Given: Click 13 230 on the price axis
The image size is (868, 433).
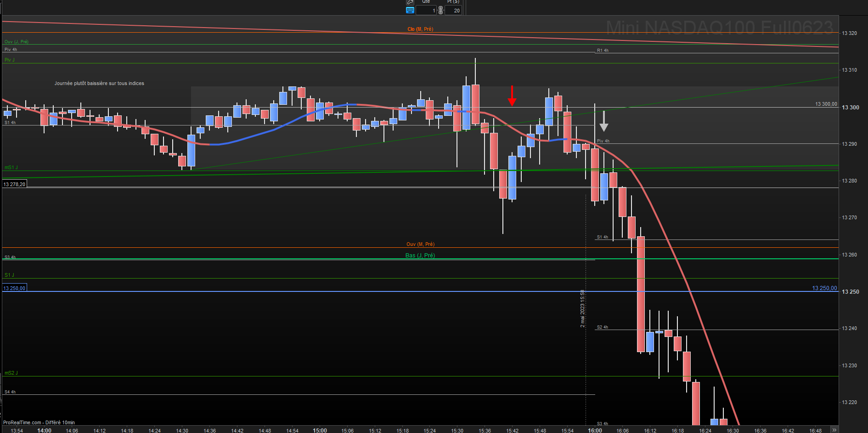Looking at the screenshot, I should point(849,365).
